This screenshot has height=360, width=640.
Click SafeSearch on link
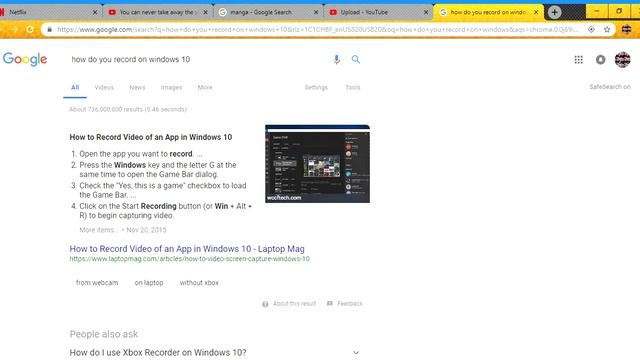click(x=610, y=87)
